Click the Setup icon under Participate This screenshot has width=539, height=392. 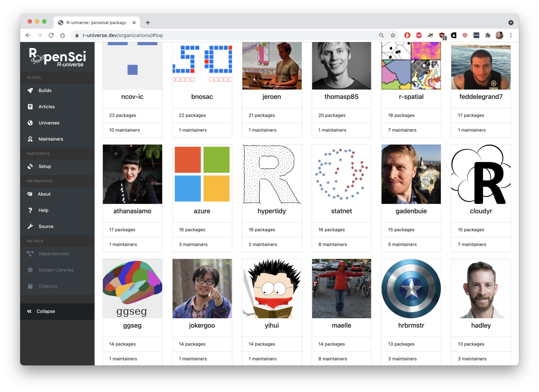coord(30,167)
